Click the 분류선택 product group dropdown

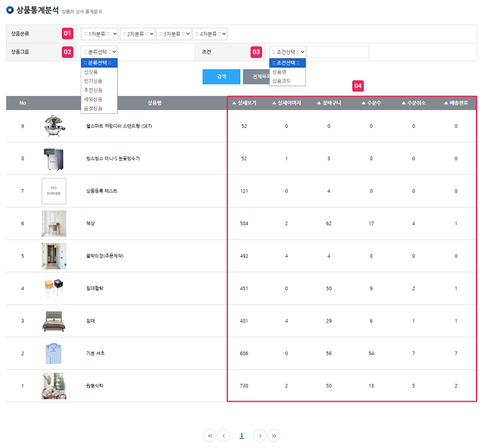[x=99, y=51]
